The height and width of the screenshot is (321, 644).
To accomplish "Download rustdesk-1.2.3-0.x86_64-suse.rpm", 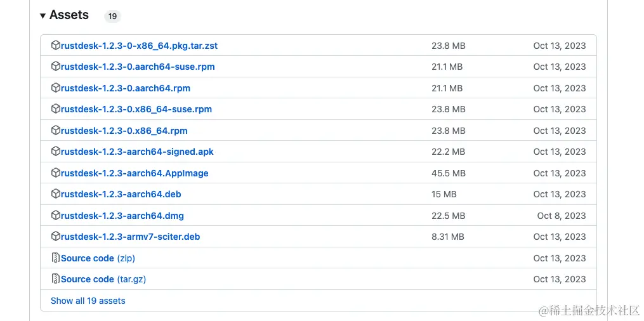I will [136, 109].
